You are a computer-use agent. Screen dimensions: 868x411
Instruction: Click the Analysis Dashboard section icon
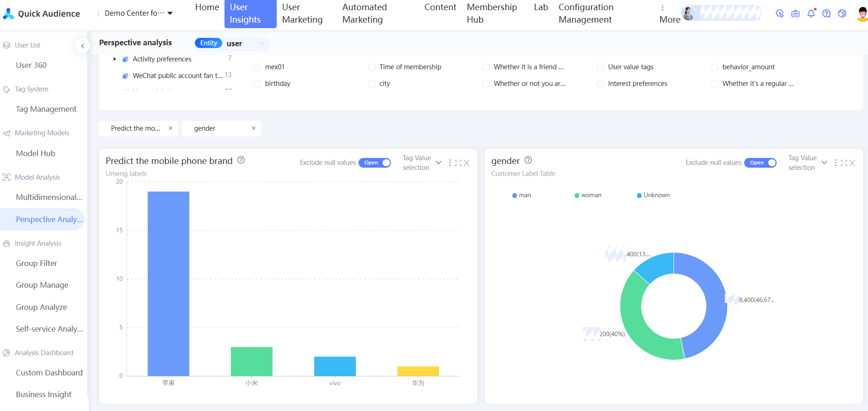(6, 353)
